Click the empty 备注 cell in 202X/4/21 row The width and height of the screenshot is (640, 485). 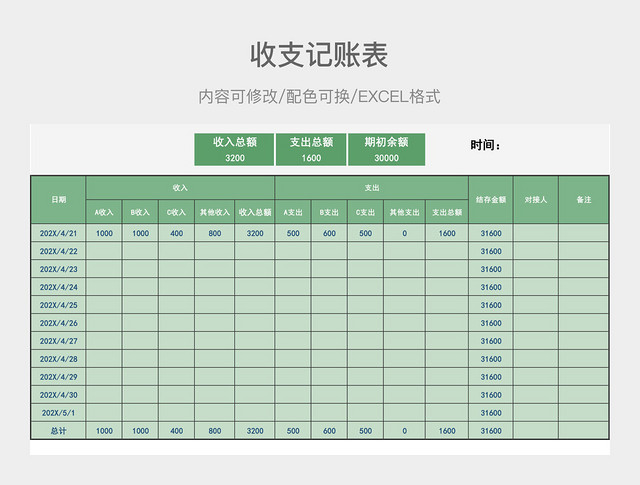(x=584, y=233)
